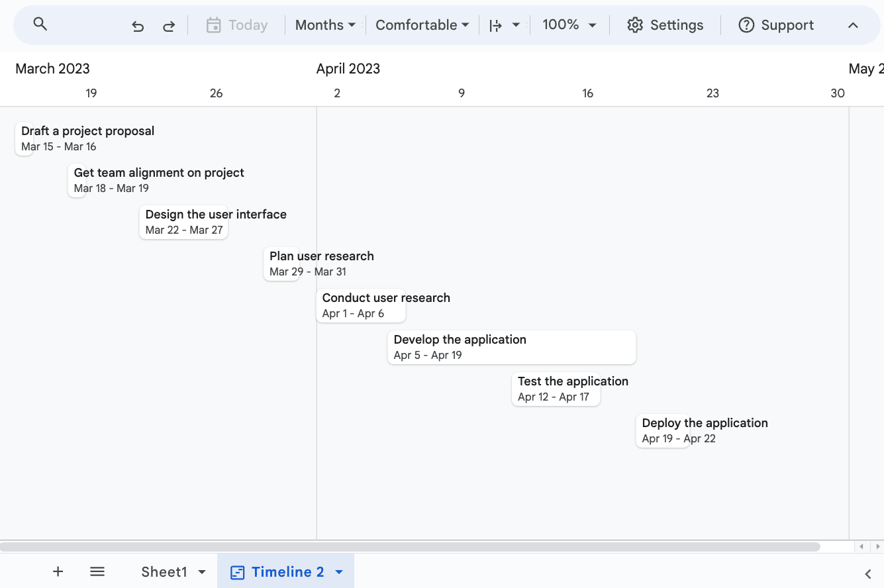Image resolution: width=884 pixels, height=588 pixels.
Task: Add a new sheet with plus icon
Action: tap(58, 571)
